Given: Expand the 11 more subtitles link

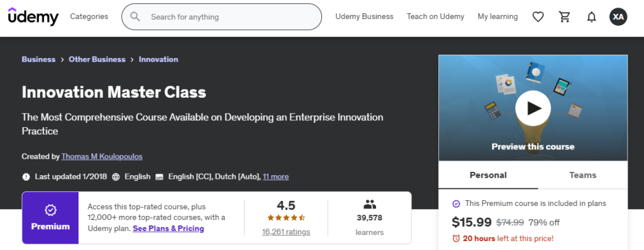Looking at the screenshot, I should (x=275, y=177).
